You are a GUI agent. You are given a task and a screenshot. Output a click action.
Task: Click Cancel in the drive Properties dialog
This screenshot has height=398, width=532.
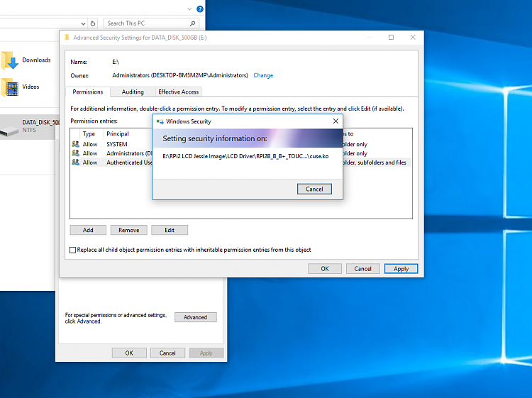[x=167, y=353]
